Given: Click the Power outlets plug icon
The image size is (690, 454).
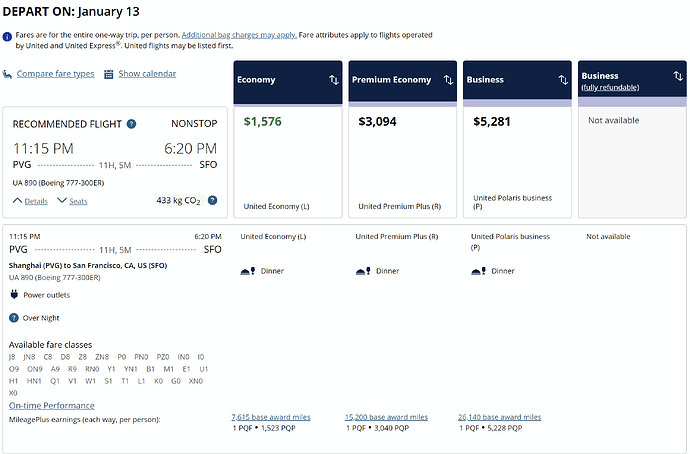Looking at the screenshot, I should pyautogui.click(x=14, y=295).
